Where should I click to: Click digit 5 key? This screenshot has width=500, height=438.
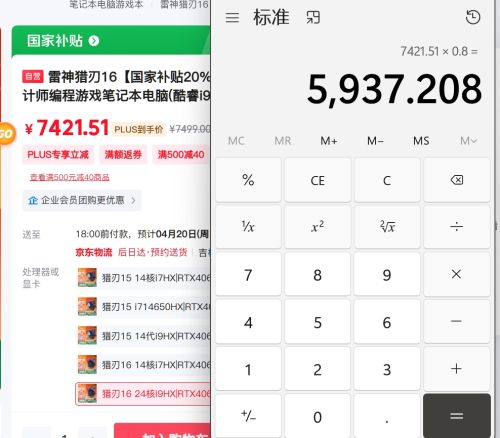[318, 322]
